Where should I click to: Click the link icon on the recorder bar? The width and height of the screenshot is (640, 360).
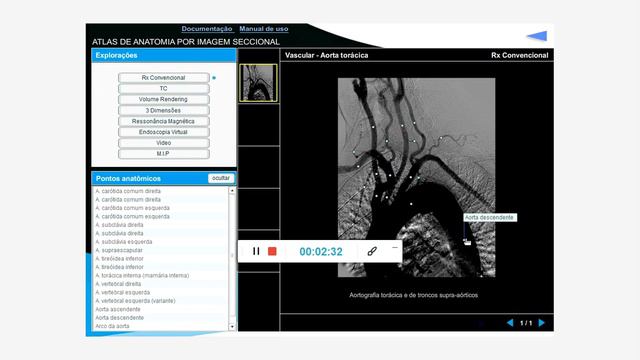[x=372, y=251]
